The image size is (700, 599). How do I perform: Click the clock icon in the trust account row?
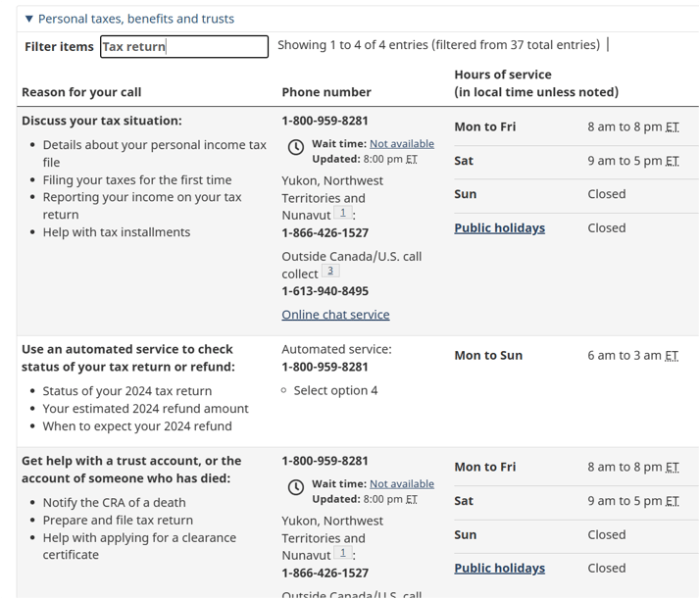(x=296, y=487)
